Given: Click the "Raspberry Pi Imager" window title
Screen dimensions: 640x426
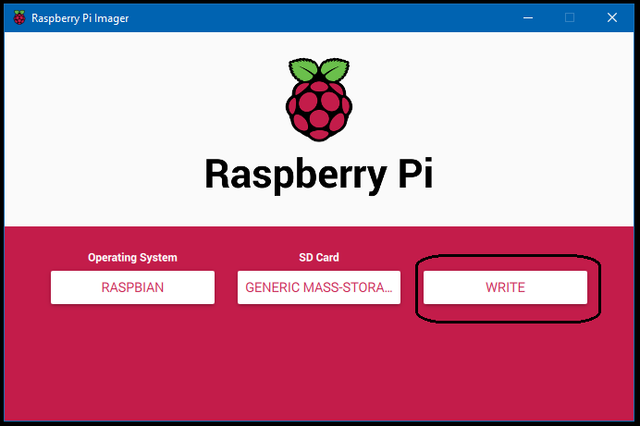Looking at the screenshot, I should 80,18.
